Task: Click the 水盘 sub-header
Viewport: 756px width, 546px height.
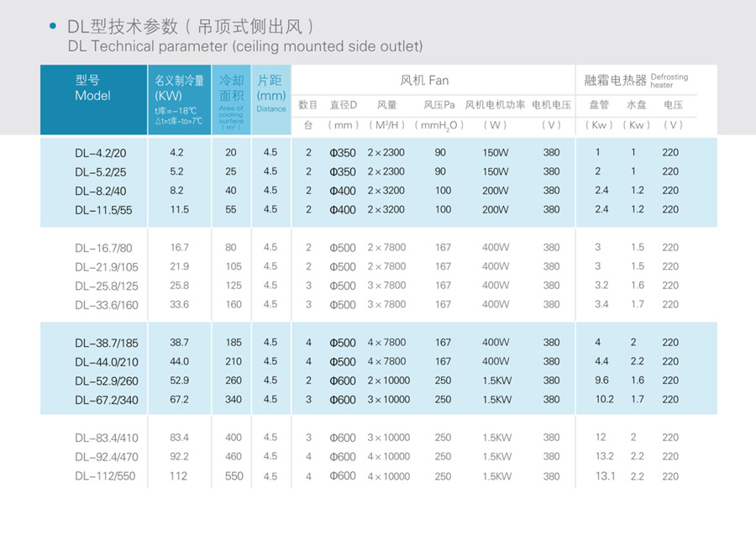Action: (636, 105)
